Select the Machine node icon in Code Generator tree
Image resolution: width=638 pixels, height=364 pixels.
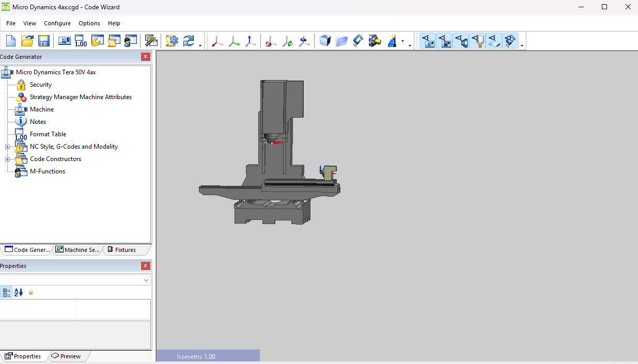coord(21,109)
